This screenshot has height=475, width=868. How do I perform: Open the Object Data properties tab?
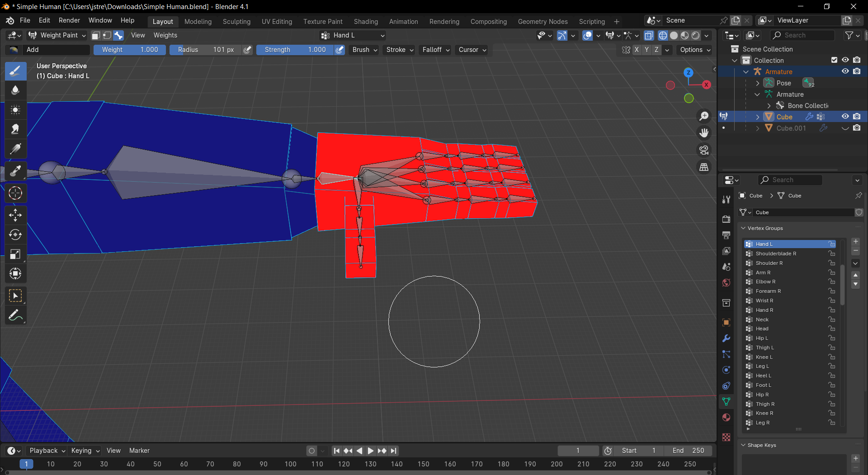coord(726,401)
